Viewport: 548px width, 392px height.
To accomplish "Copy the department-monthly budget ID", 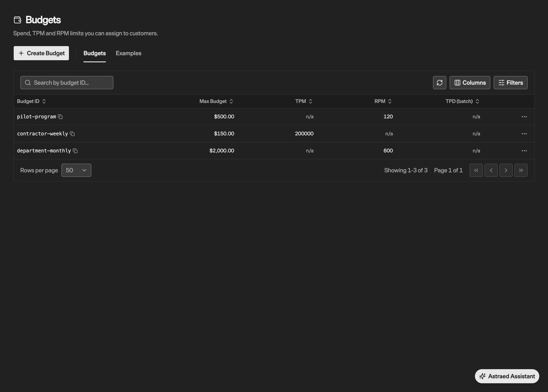I will pyautogui.click(x=75, y=151).
